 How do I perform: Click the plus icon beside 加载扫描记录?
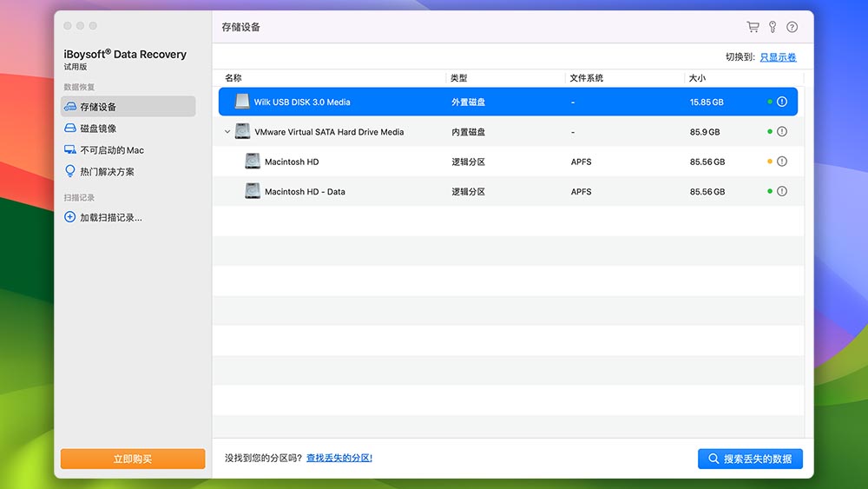coord(69,217)
